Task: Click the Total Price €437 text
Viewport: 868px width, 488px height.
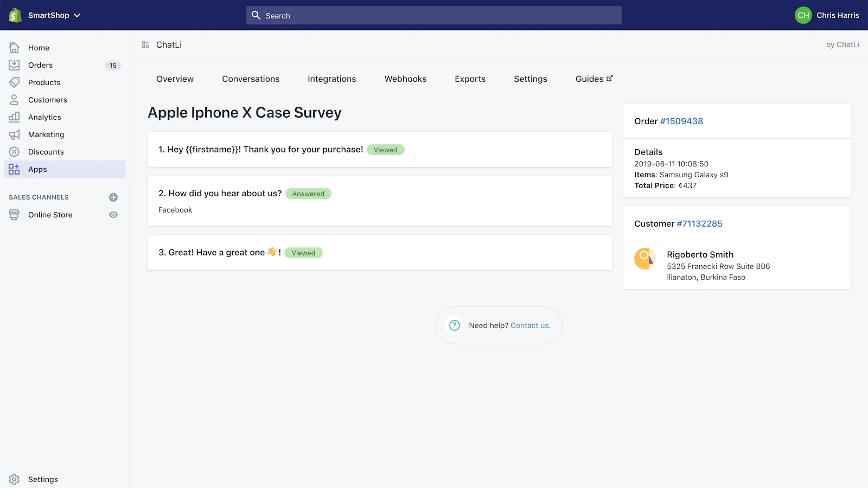Action: [x=665, y=185]
